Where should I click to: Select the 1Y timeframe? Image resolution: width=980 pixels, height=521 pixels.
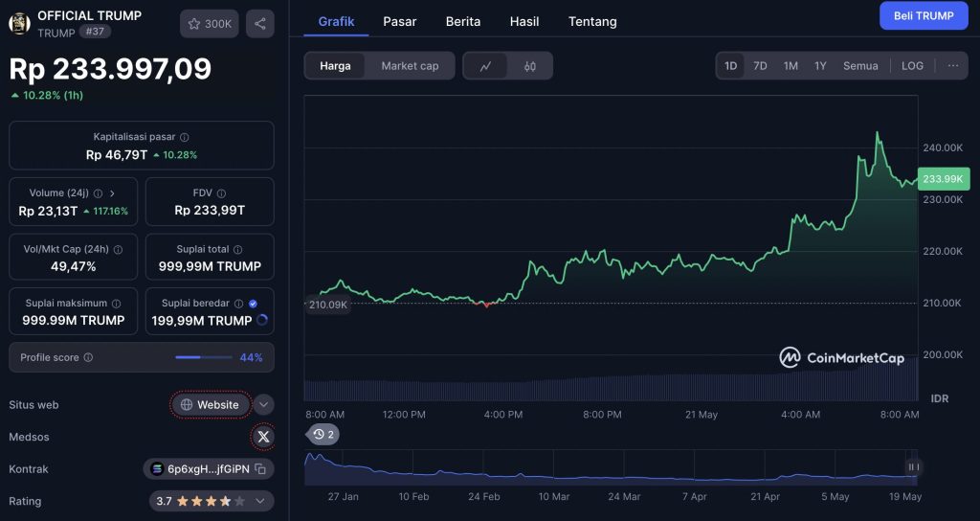click(x=820, y=66)
